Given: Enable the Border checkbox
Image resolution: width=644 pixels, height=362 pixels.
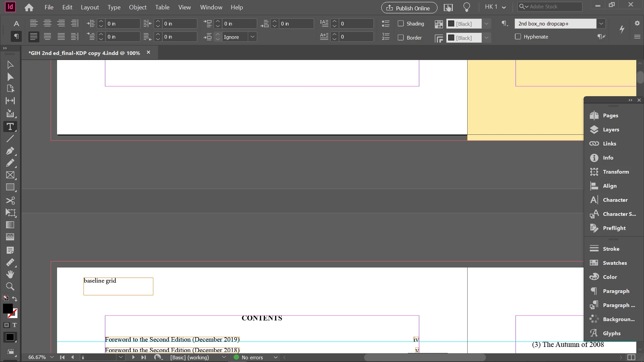Looking at the screenshot, I should [400, 38].
